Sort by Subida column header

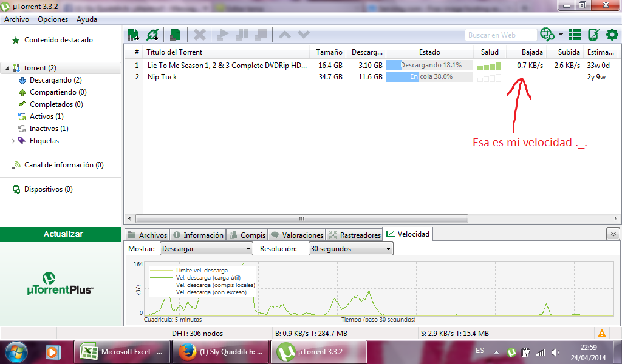[x=566, y=52]
